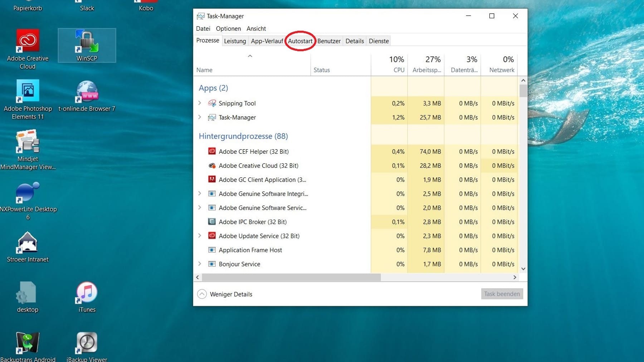Sort by the CPU column header
This screenshot has height=362, width=644.
tap(389, 65)
